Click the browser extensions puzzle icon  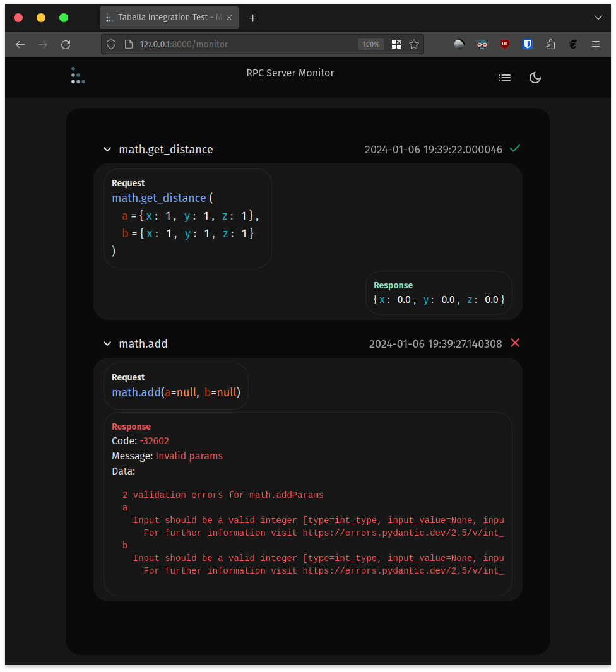(x=550, y=44)
